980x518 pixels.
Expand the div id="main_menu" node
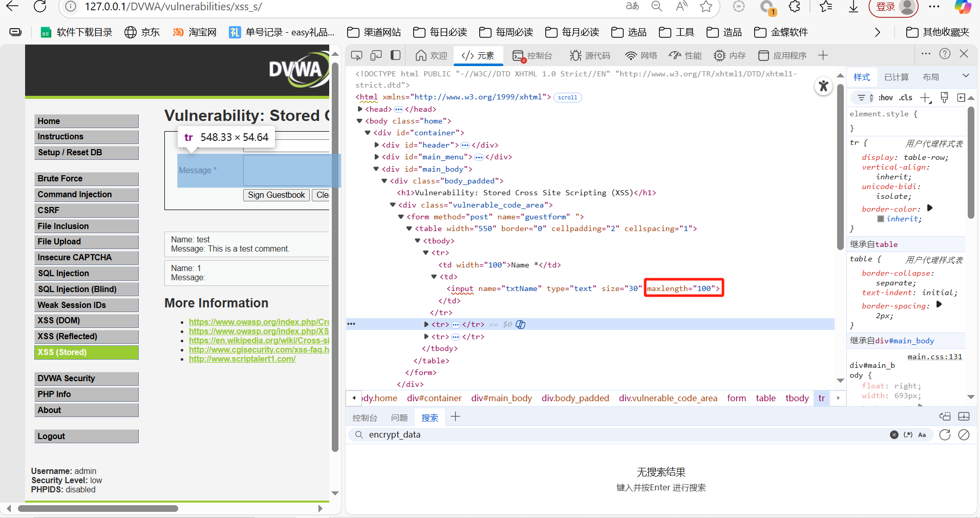(x=377, y=157)
